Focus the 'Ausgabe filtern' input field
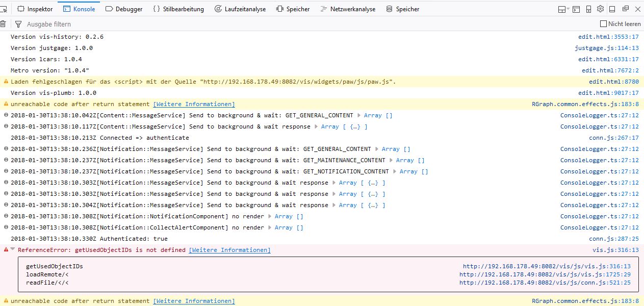This screenshot has height=306, width=644. coord(153,24)
